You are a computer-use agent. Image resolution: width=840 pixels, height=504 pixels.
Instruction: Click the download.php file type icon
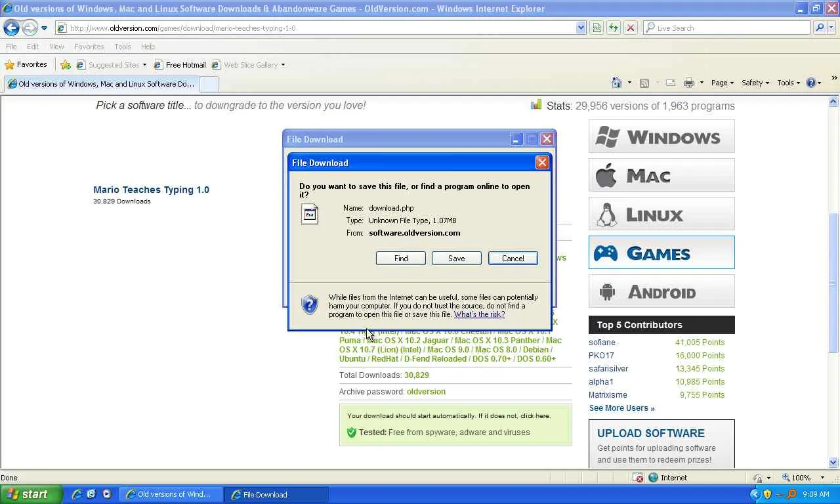310,215
